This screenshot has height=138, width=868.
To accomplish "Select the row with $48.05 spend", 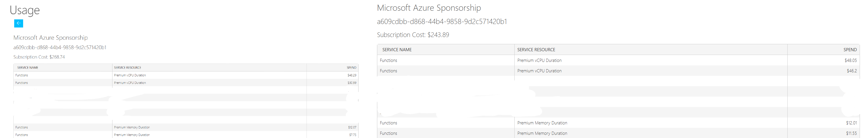I will 618,60.
